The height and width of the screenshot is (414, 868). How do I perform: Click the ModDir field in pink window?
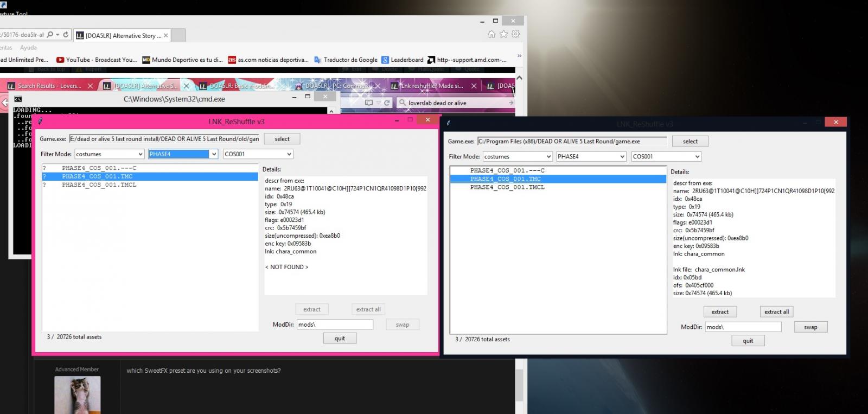pyautogui.click(x=335, y=324)
